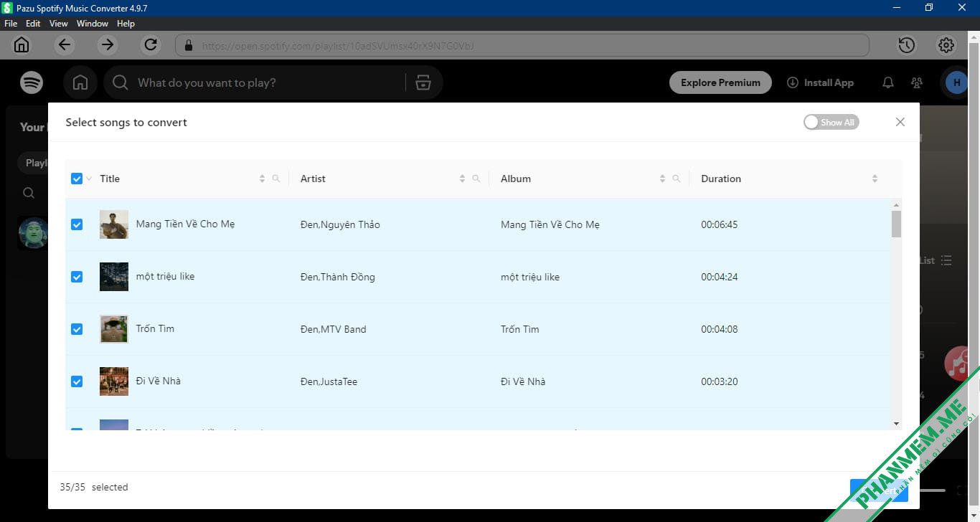Navigate back in the converter browser
Screen dimensions: 980x522
pyautogui.click(x=65, y=45)
